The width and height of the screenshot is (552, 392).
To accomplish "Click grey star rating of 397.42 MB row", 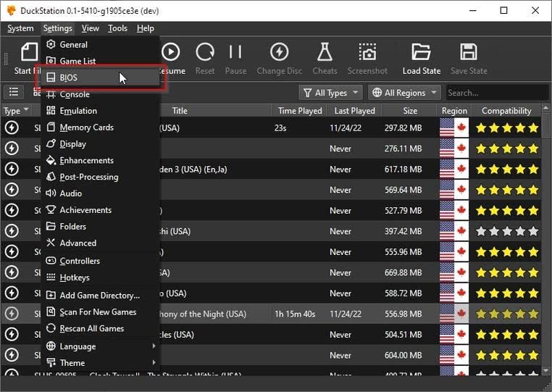I will pos(507,231).
